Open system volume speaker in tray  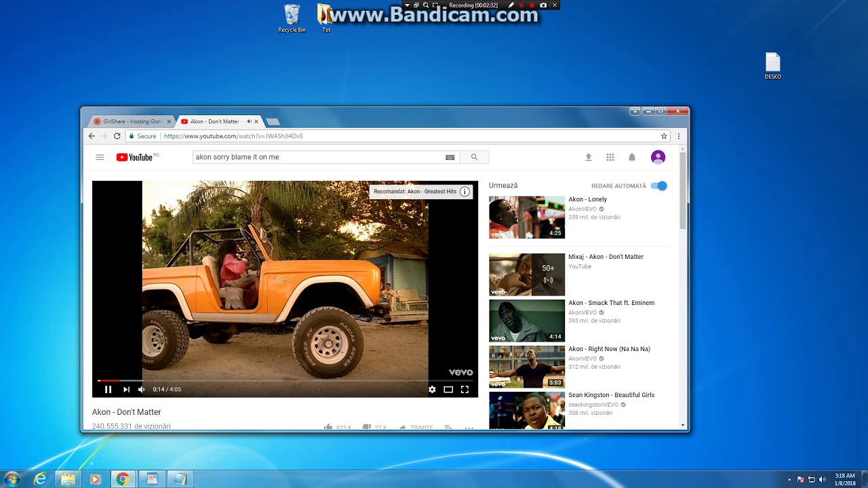823,480
